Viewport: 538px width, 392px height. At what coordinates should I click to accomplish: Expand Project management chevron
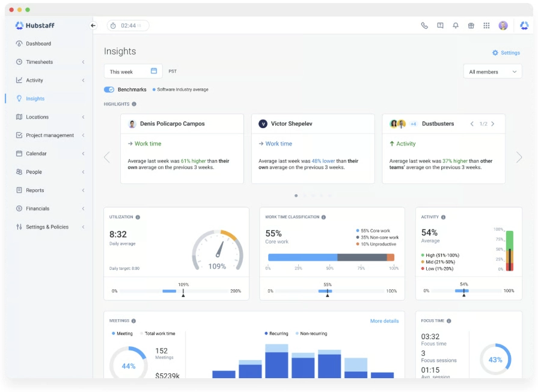click(x=83, y=135)
